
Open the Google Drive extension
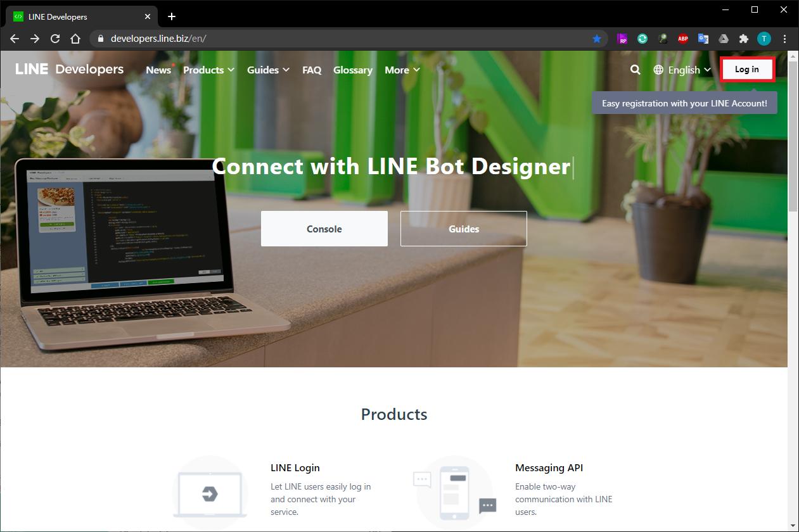coord(724,39)
